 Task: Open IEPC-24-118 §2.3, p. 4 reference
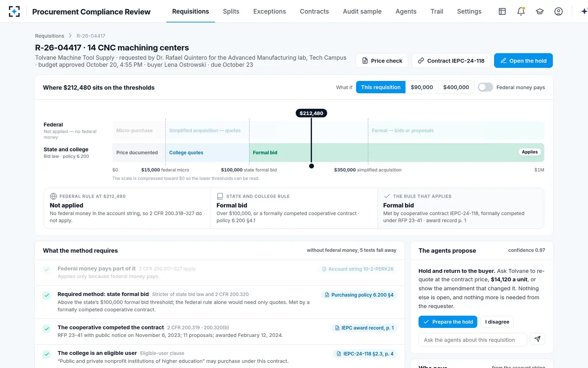(x=365, y=354)
